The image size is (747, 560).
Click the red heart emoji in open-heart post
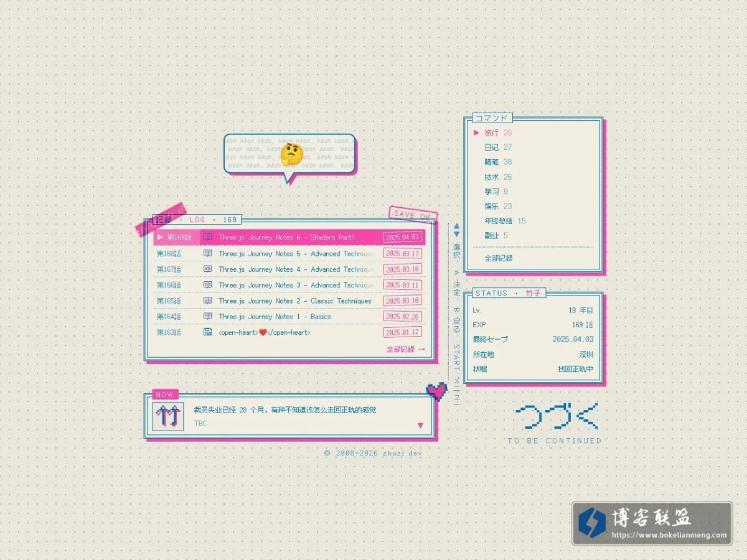pos(263,332)
